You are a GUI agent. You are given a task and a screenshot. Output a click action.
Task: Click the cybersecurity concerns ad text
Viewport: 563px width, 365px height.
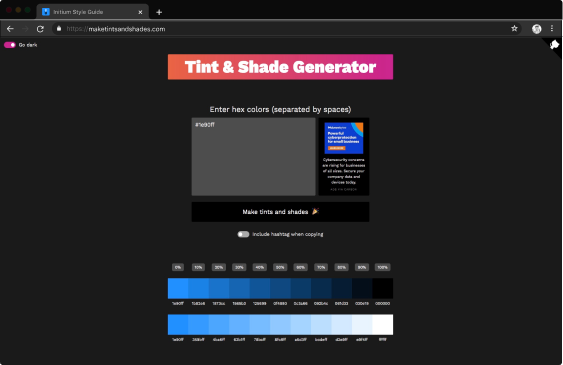click(x=344, y=171)
